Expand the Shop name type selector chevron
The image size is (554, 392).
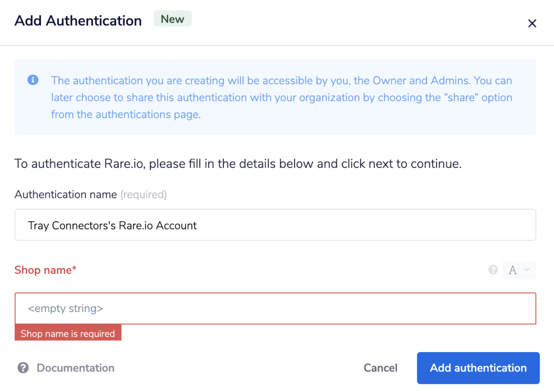point(527,270)
